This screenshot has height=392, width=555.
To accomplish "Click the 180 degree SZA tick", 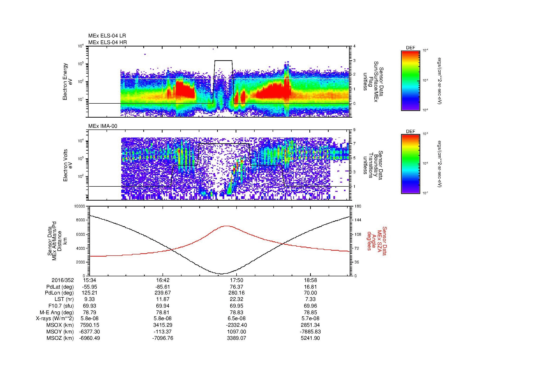I will [x=358, y=206].
